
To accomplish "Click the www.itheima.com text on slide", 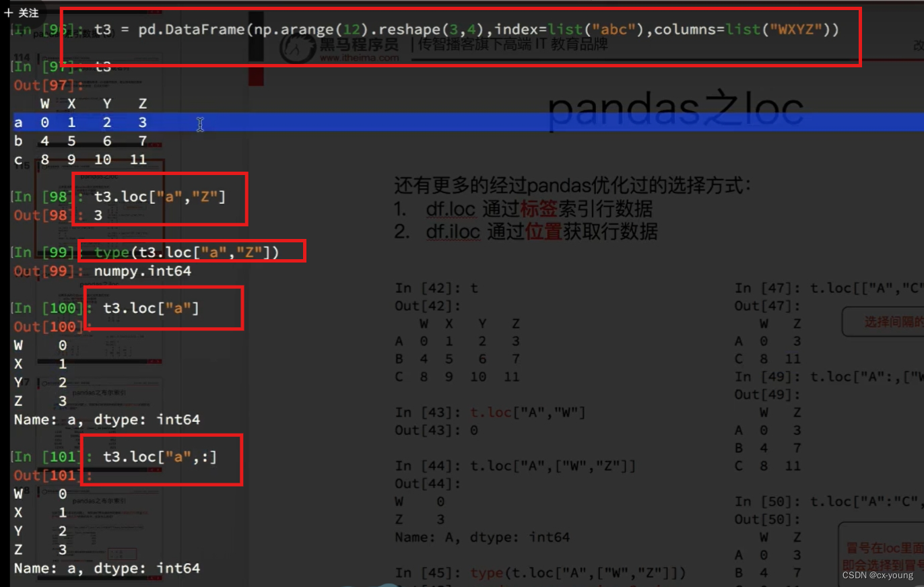I will click(360, 59).
